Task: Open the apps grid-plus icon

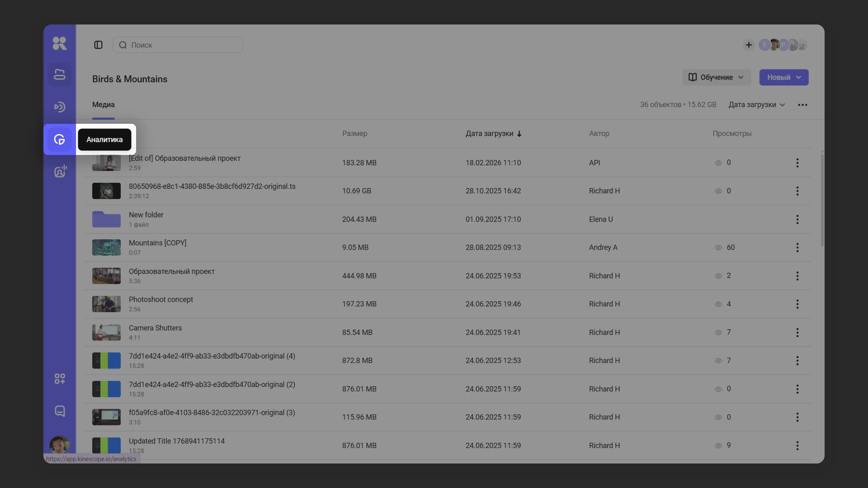Action: [60, 379]
